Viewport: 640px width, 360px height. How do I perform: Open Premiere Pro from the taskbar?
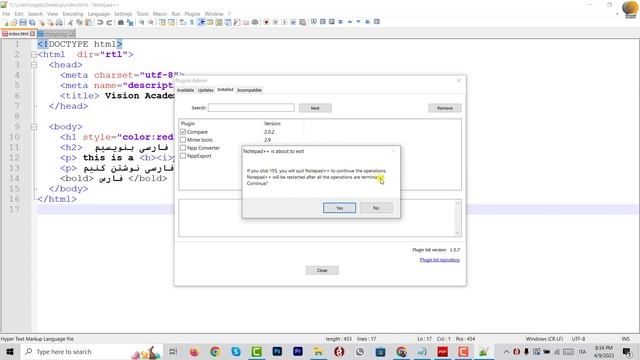click(x=298, y=351)
